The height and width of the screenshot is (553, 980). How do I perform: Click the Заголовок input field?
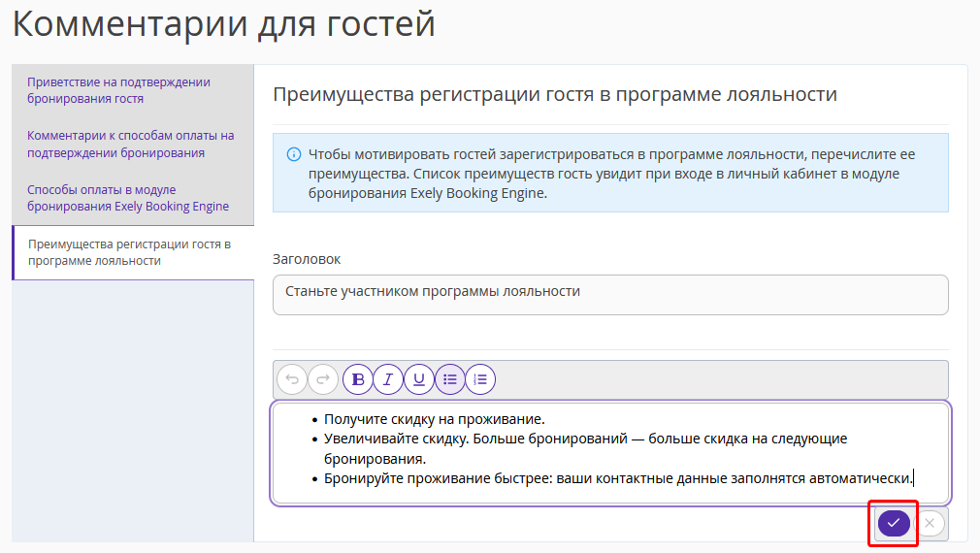[x=610, y=294]
